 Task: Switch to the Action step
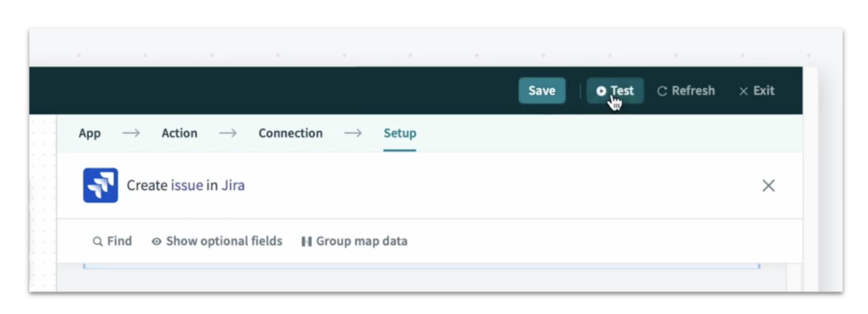click(179, 134)
